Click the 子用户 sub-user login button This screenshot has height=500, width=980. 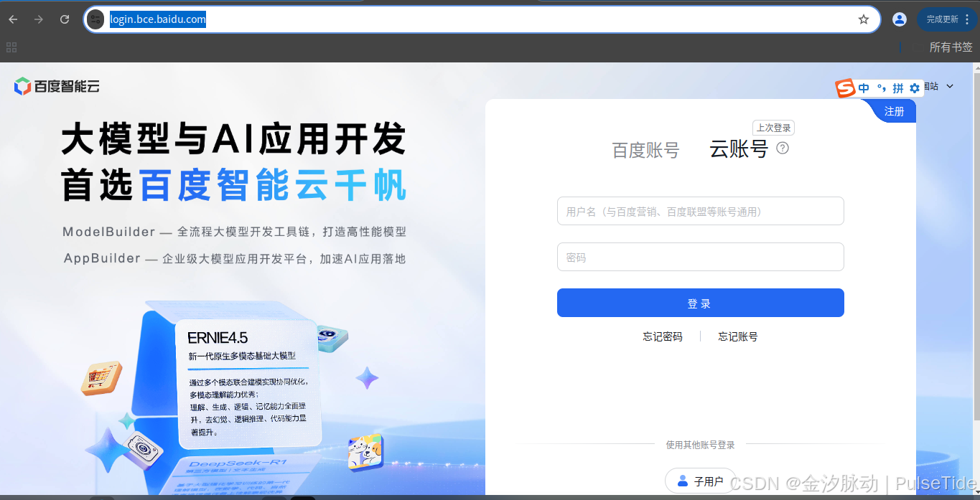700,481
